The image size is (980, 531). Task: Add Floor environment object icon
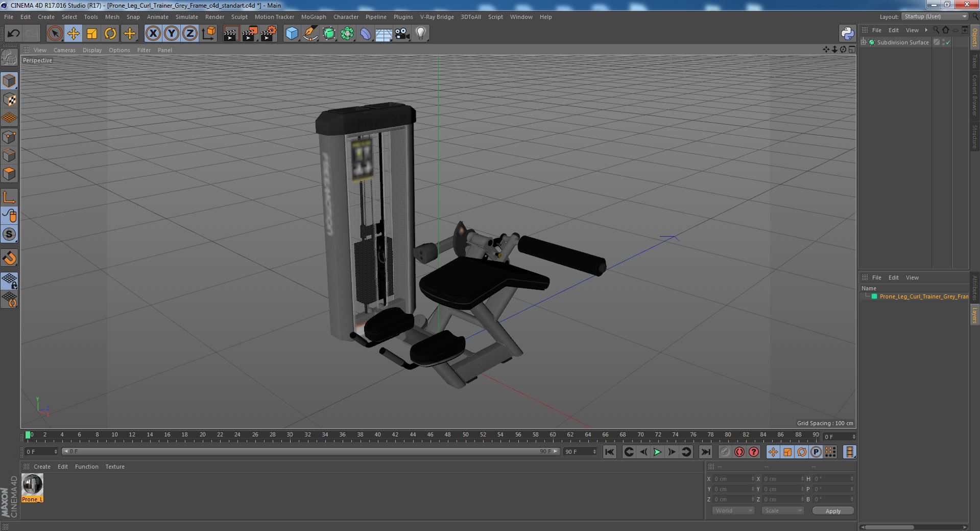point(384,34)
